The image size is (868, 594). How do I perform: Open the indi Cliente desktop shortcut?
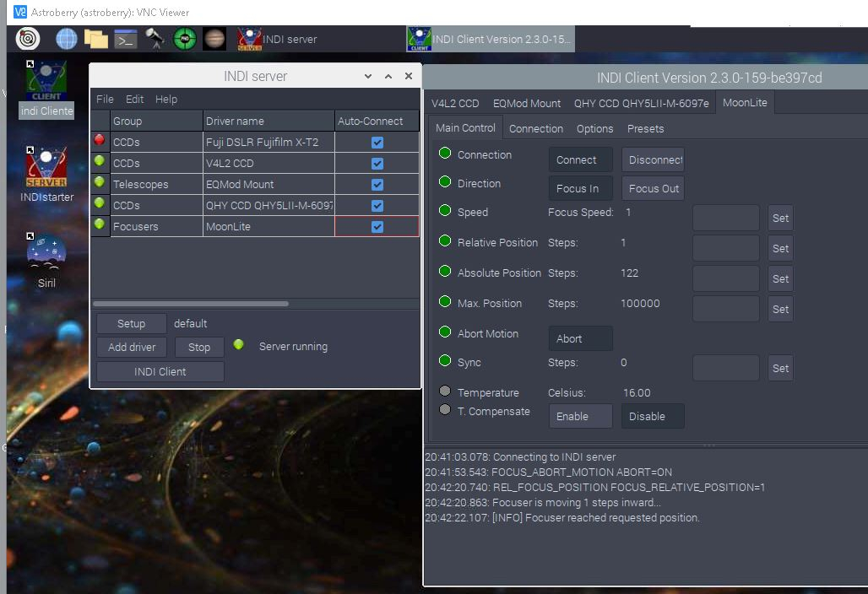tap(46, 89)
